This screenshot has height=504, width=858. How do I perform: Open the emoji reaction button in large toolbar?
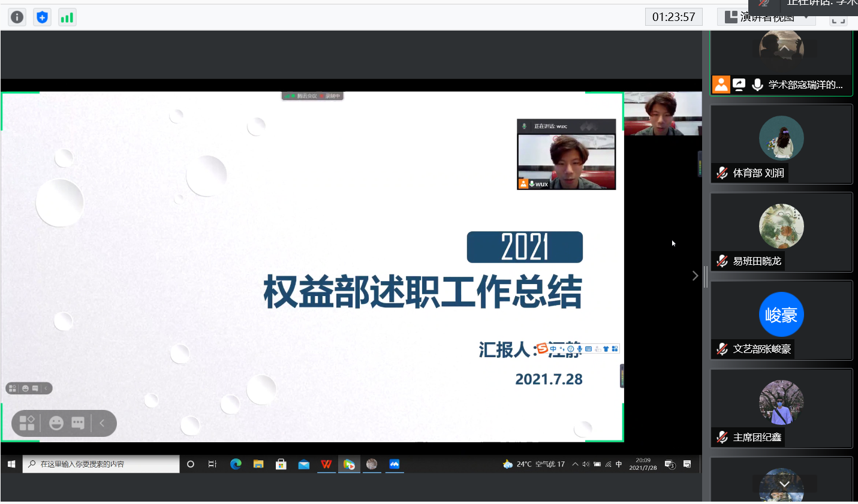[x=56, y=423]
